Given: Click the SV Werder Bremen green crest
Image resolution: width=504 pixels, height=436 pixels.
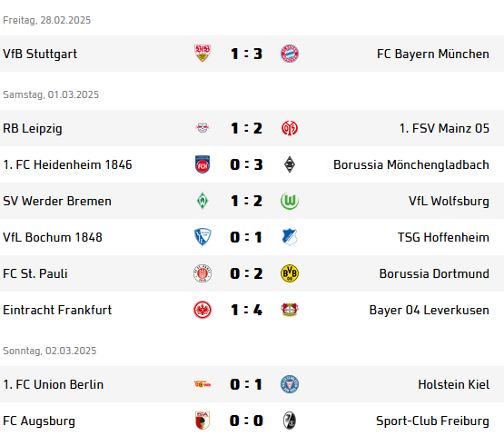Looking at the screenshot, I should click(x=203, y=201).
